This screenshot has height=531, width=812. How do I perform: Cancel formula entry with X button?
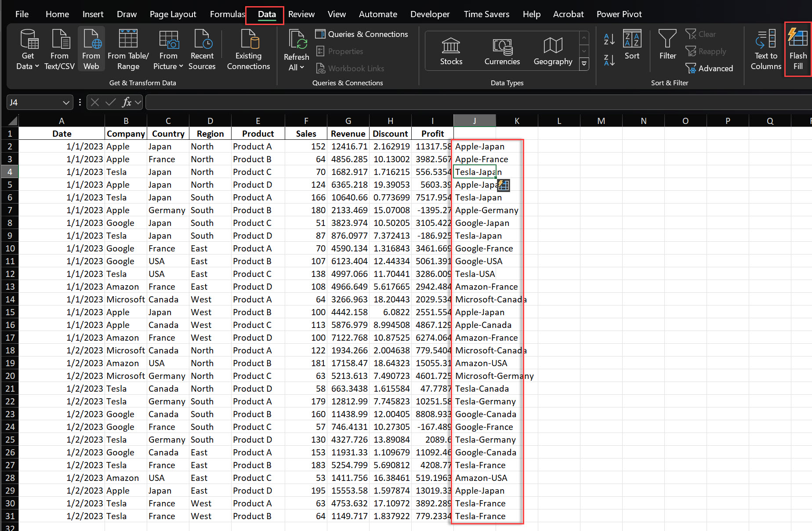[x=94, y=102]
